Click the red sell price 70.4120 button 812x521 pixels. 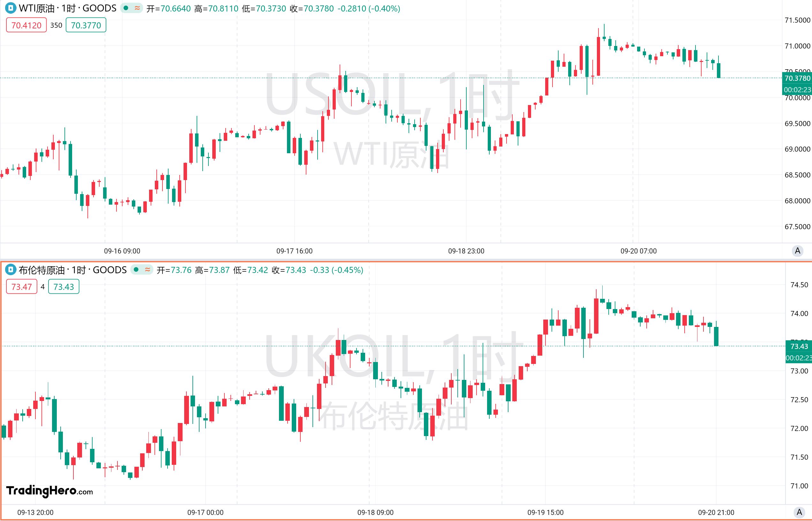tap(26, 25)
